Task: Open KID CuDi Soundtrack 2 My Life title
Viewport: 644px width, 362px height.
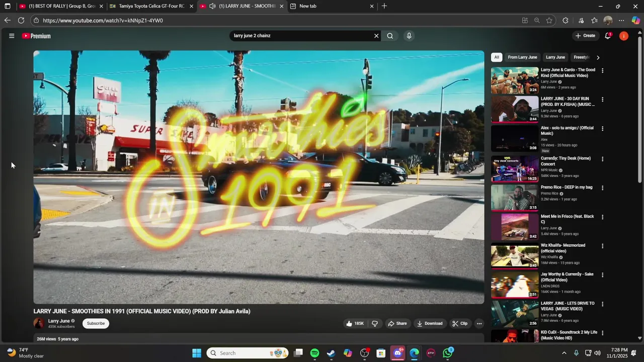Action: 569,335
